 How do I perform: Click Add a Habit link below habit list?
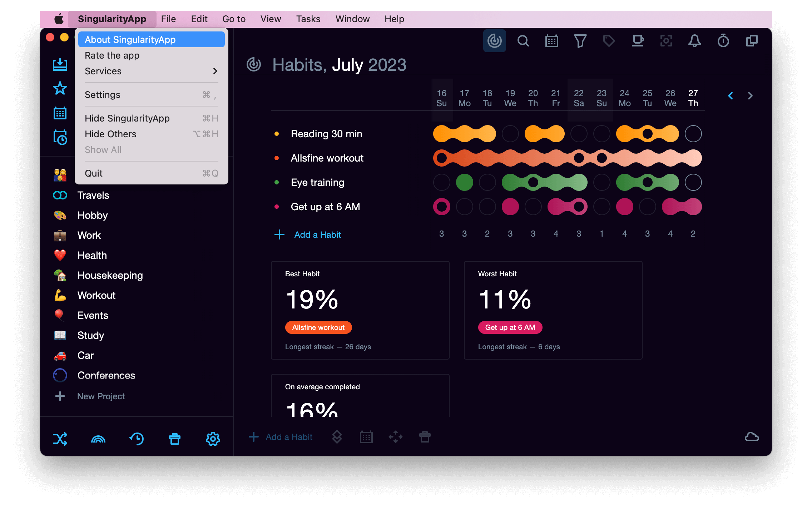317,235
